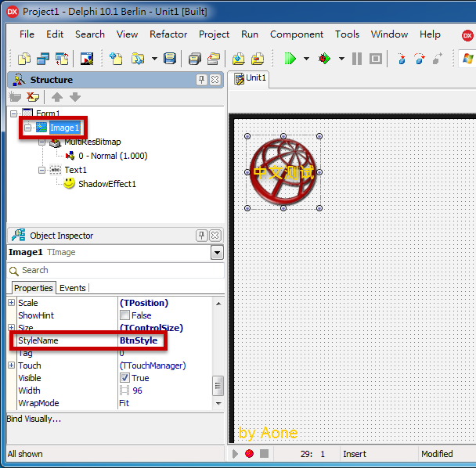
Task: Close the Object Inspector panel
Action: pos(215,236)
